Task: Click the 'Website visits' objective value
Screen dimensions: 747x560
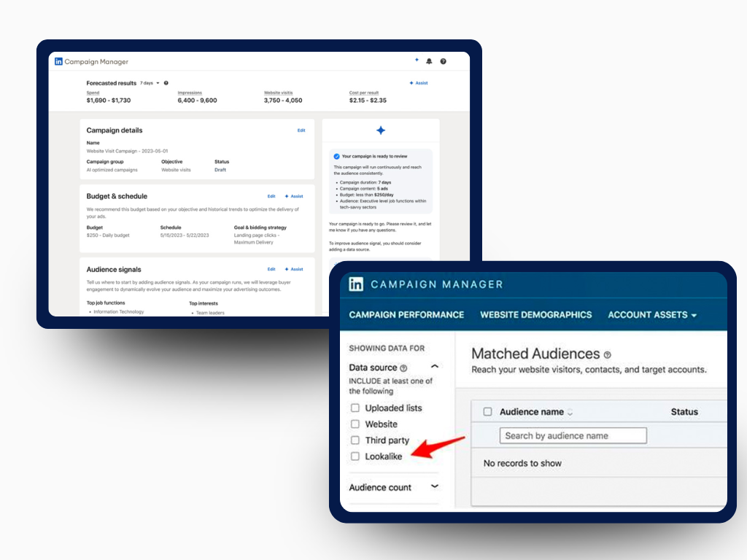Action: coord(176,170)
